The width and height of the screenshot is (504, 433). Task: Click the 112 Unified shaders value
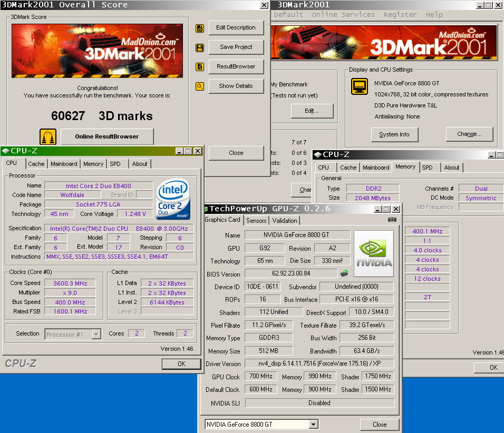274,312
